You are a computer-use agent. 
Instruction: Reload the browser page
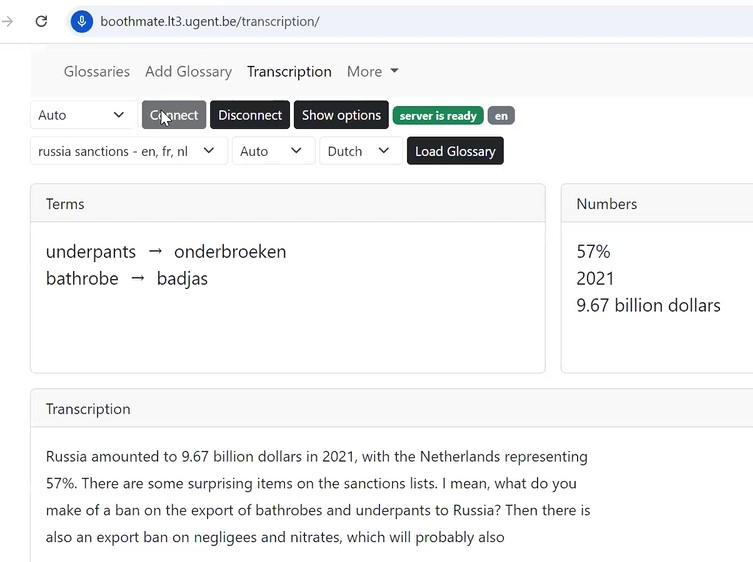pos(41,21)
